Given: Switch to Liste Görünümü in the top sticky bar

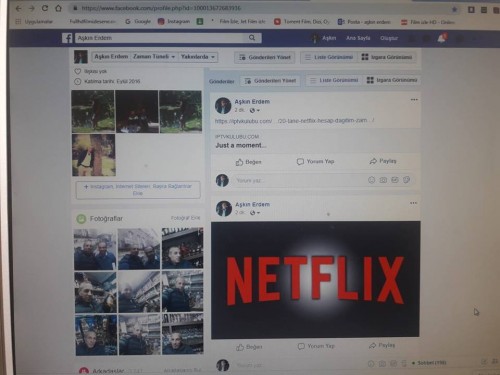Looking at the screenshot, I should [x=329, y=57].
